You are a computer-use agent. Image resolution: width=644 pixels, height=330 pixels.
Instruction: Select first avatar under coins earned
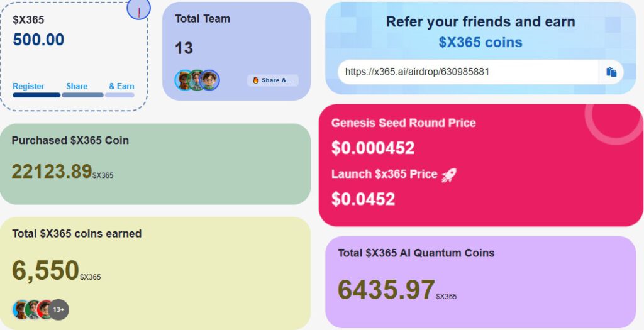pos(20,309)
